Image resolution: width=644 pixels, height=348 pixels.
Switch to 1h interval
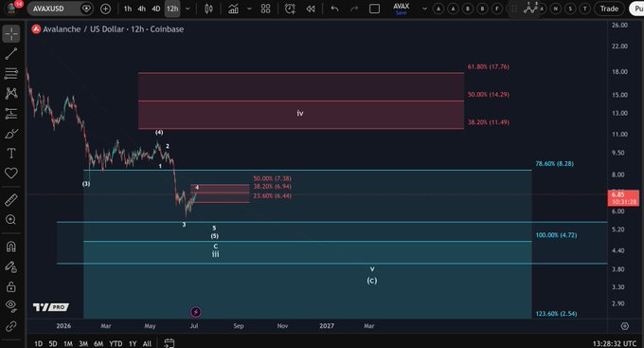128,9
